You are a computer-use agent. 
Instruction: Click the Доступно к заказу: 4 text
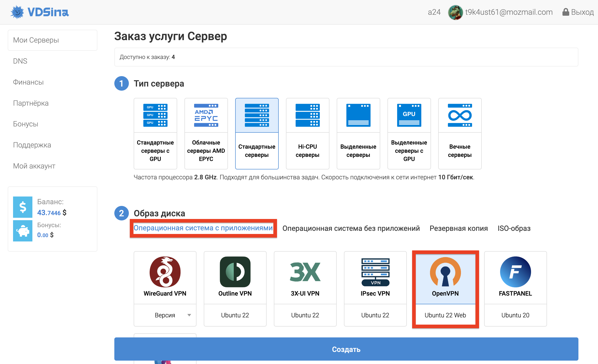(x=147, y=57)
